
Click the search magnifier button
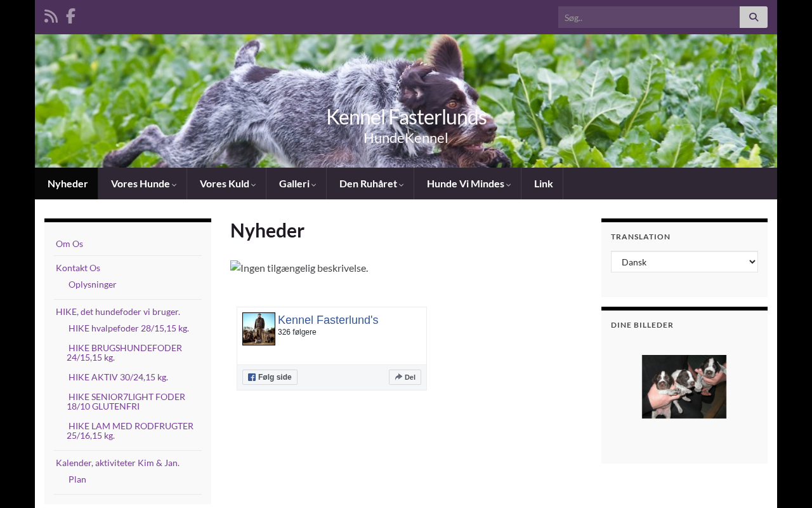754,17
